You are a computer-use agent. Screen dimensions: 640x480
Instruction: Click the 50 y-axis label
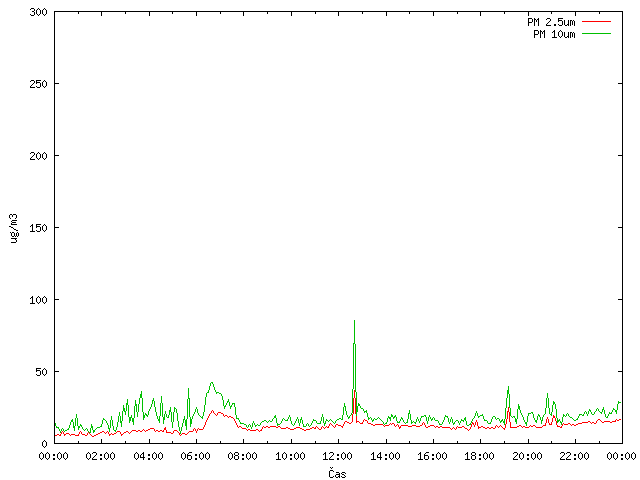point(42,372)
